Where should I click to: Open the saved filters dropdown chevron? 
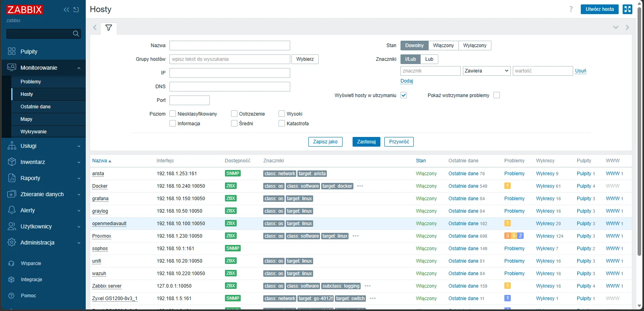tap(616, 27)
